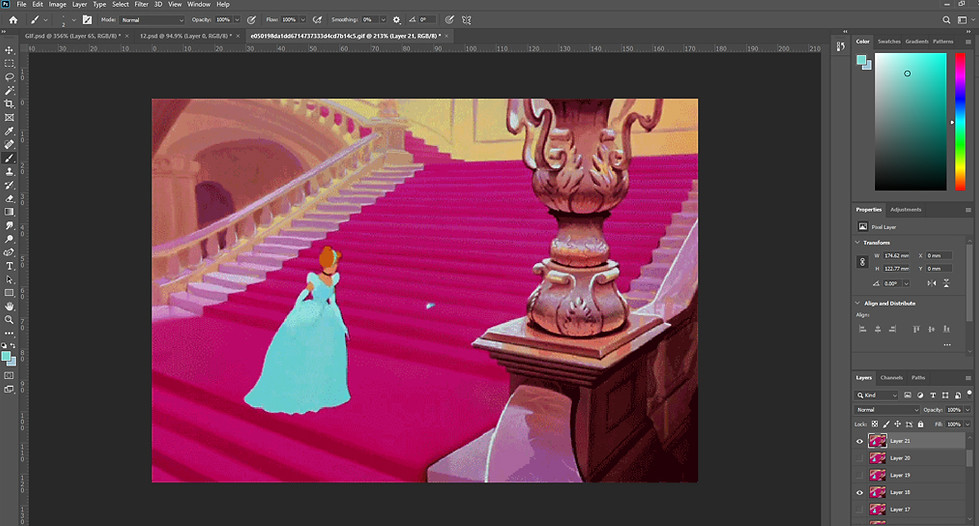
Task: Select the Brush tool in toolbox
Action: tap(9, 158)
